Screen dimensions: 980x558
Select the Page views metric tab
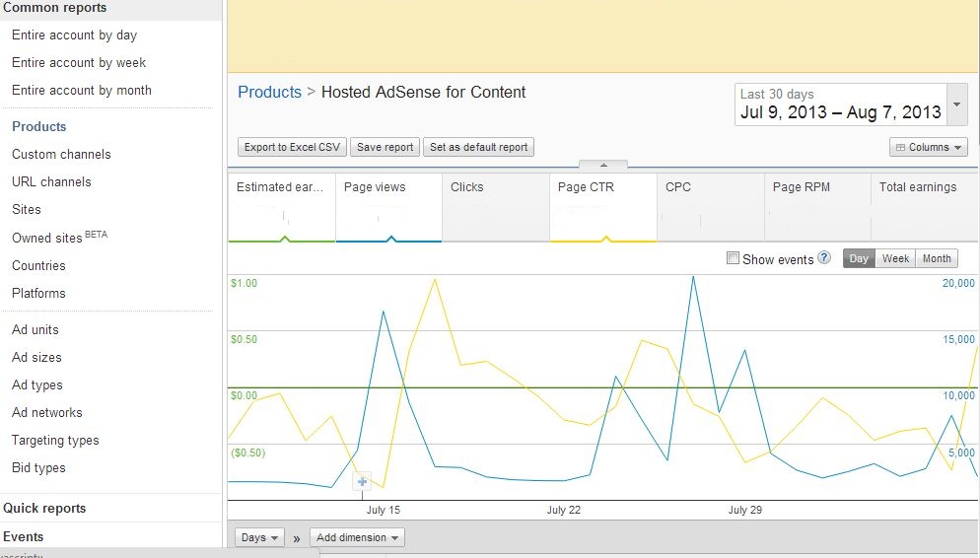pos(388,208)
